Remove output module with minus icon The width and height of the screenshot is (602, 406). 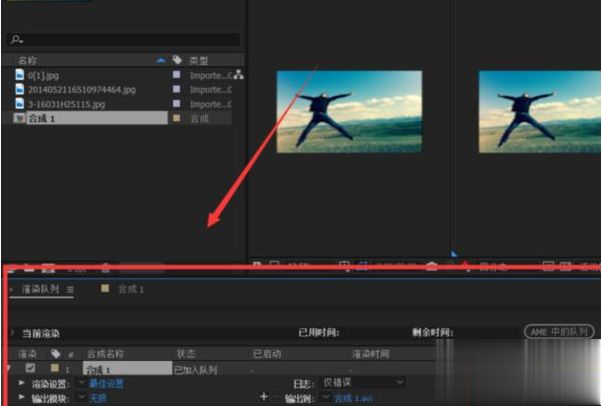pyautogui.click(x=277, y=397)
